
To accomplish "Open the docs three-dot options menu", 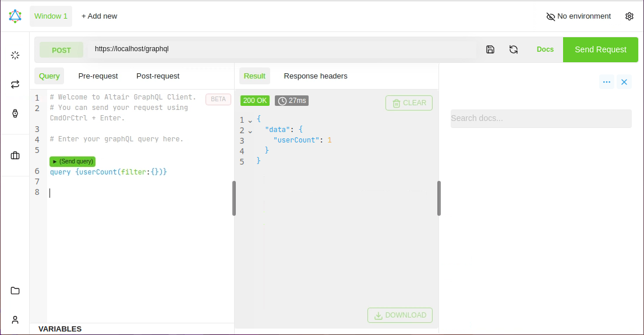I will [x=607, y=82].
